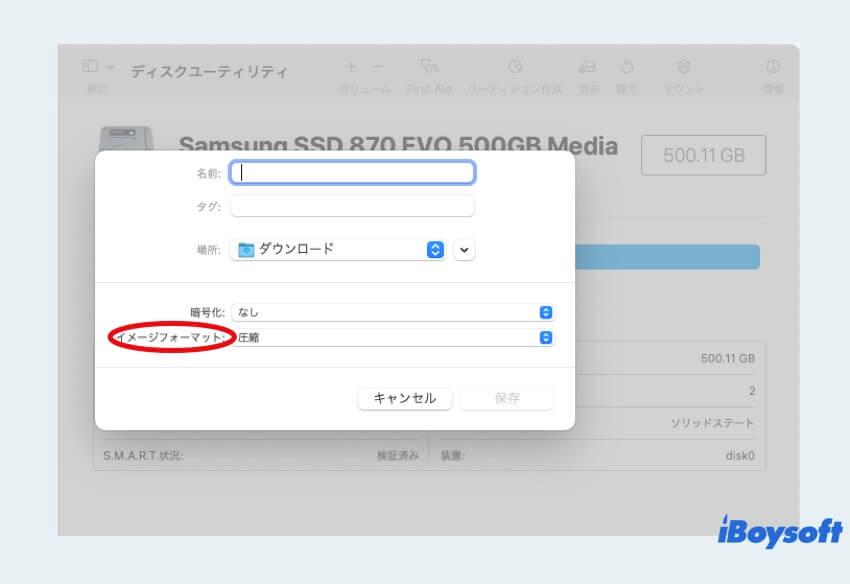Click the 復元 (Restore) icon

[625, 67]
